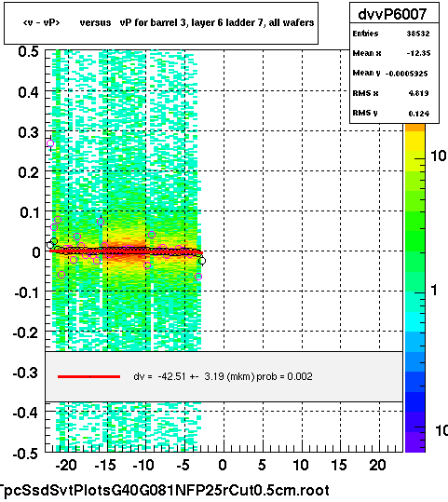
Task: Click the magenta marker near y 0.27
Action: [x=50, y=143]
